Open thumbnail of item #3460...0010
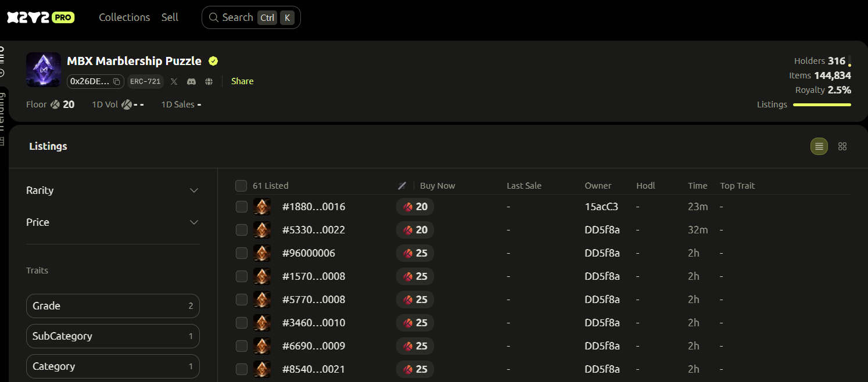The image size is (868, 382). (x=262, y=323)
